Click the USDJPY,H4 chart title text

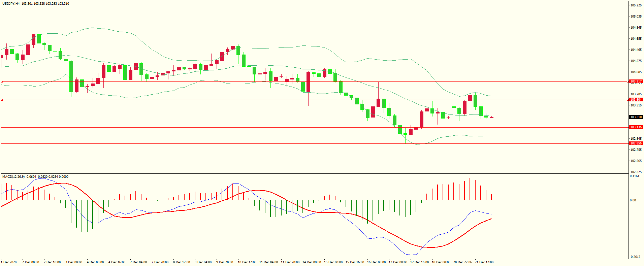[x=11, y=4]
